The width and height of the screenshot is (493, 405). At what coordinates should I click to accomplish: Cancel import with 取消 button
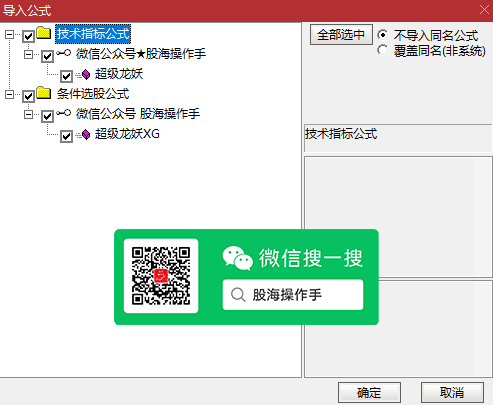point(452,393)
